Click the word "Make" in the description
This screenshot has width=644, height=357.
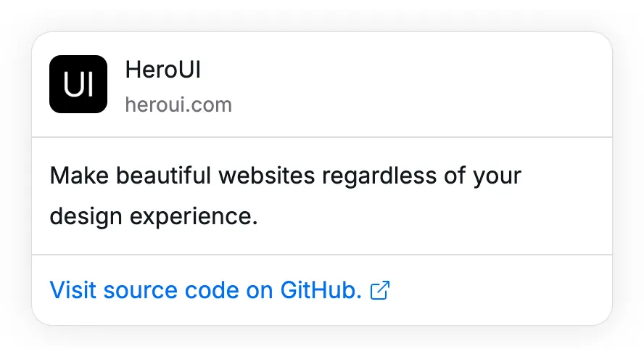click(x=80, y=176)
